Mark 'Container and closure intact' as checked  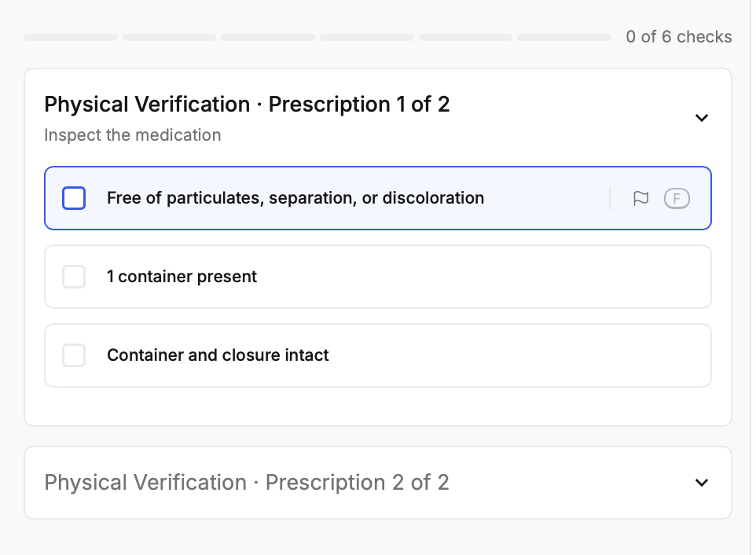tap(74, 355)
